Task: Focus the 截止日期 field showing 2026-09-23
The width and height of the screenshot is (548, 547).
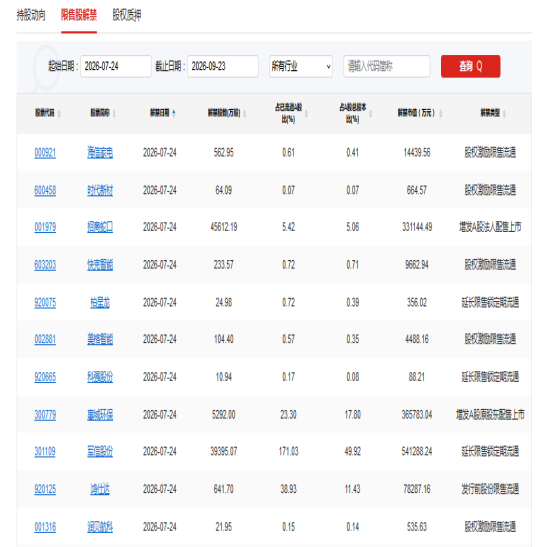Action: point(223,66)
